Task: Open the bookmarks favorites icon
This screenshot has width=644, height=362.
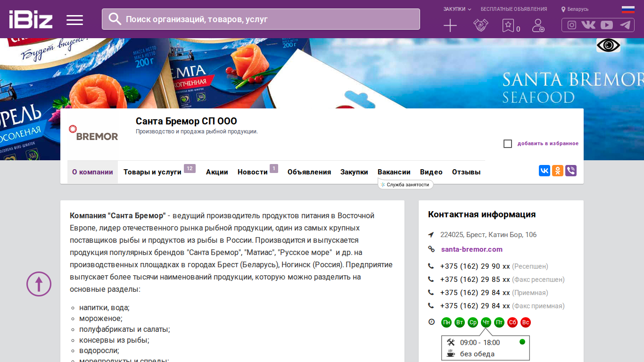Action: 508,25
